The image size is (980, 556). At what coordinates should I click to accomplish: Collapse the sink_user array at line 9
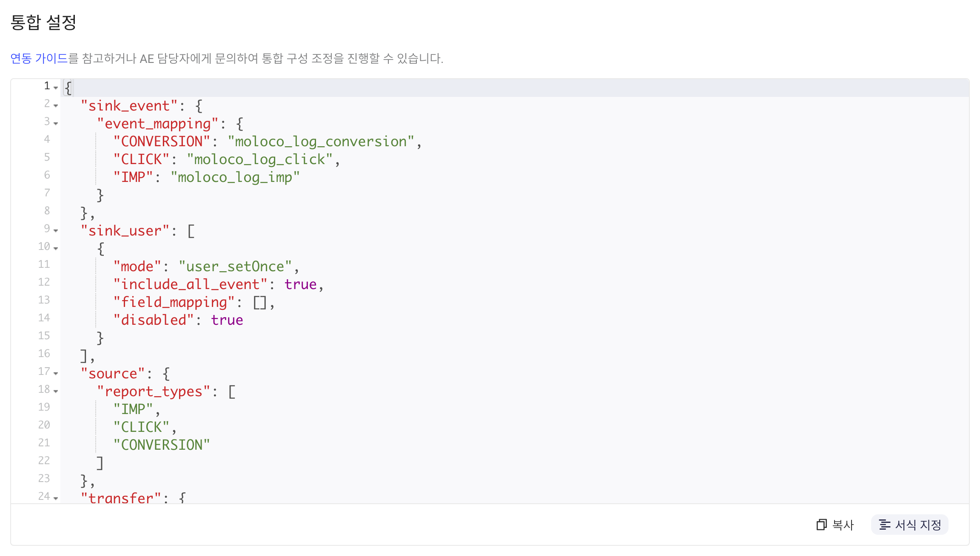[x=56, y=230]
